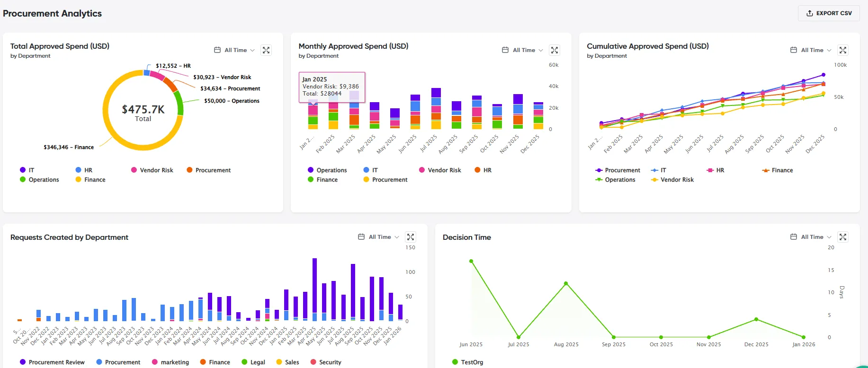868x368 pixels.
Task: Click the calendar icon in Total Approved Spend
Action: (x=217, y=50)
